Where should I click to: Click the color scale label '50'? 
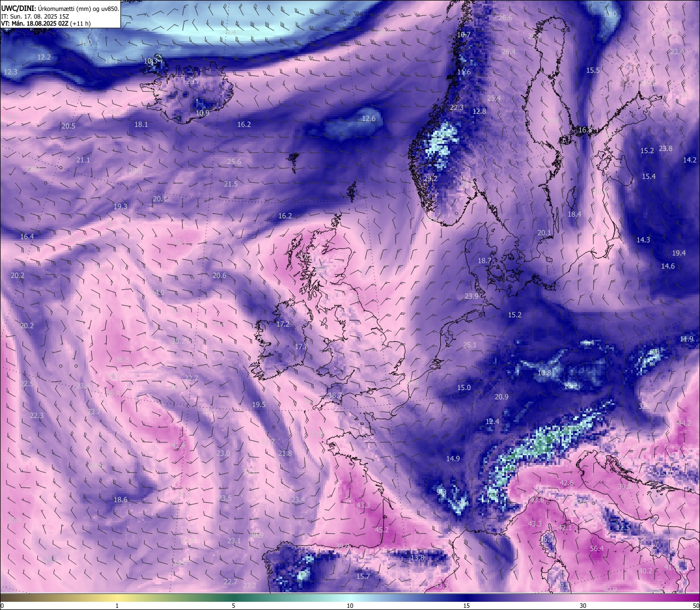[696, 606]
